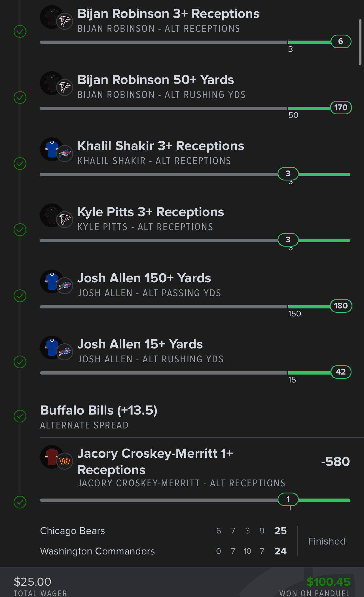Tap the Bills logo beside Josh Allen 150+ Yards
This screenshot has width=364, height=597.
(x=65, y=286)
